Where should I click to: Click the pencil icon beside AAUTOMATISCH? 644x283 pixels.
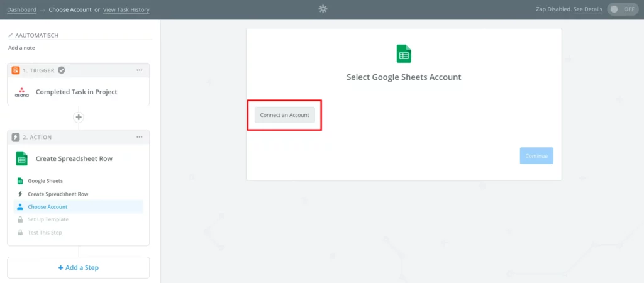pyautogui.click(x=11, y=35)
